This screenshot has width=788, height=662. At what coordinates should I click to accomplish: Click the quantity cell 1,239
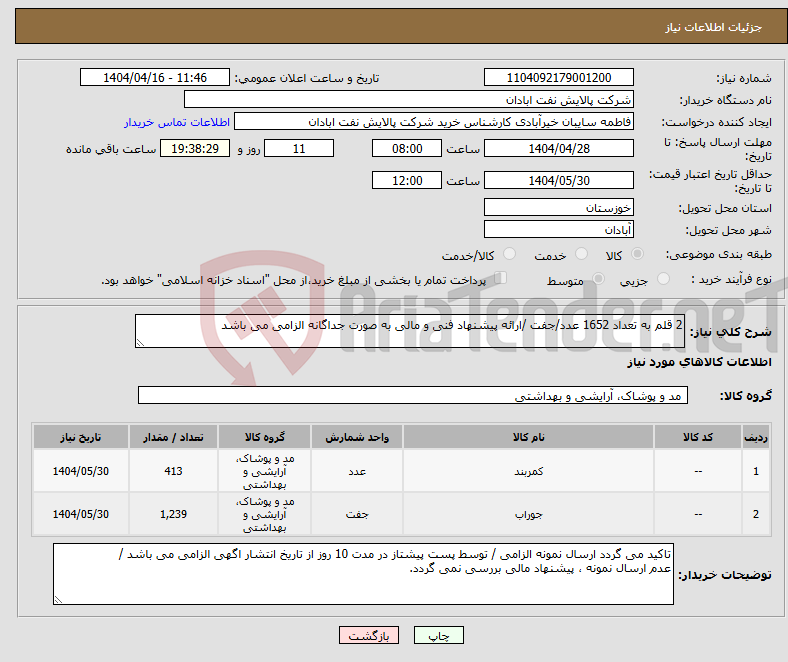click(173, 514)
